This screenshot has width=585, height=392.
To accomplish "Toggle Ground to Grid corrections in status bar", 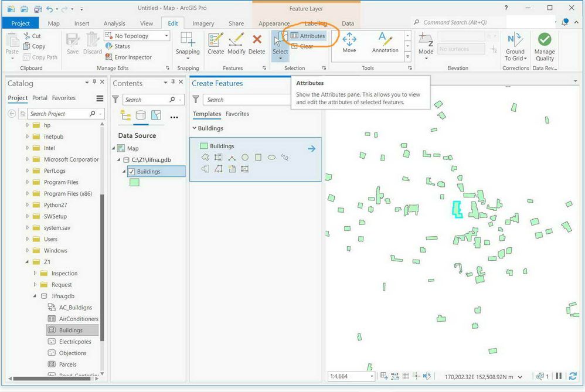I will (x=427, y=376).
